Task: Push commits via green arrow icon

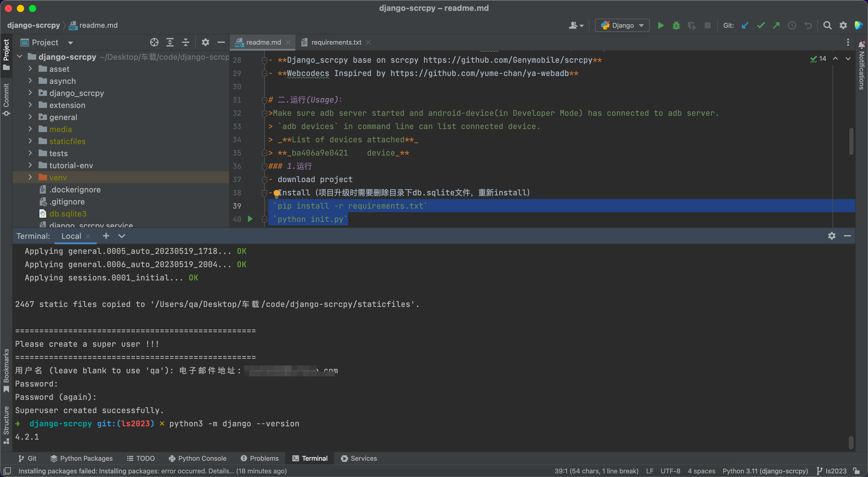Action: [x=776, y=26]
